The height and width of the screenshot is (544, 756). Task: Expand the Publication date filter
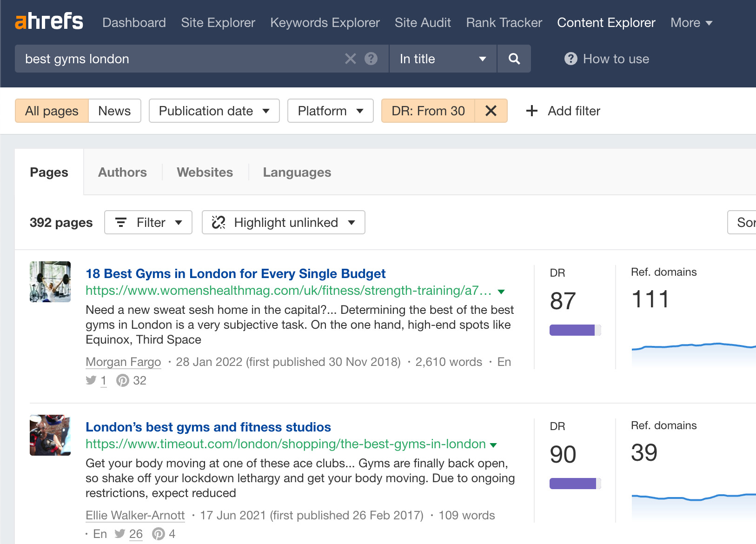click(213, 111)
